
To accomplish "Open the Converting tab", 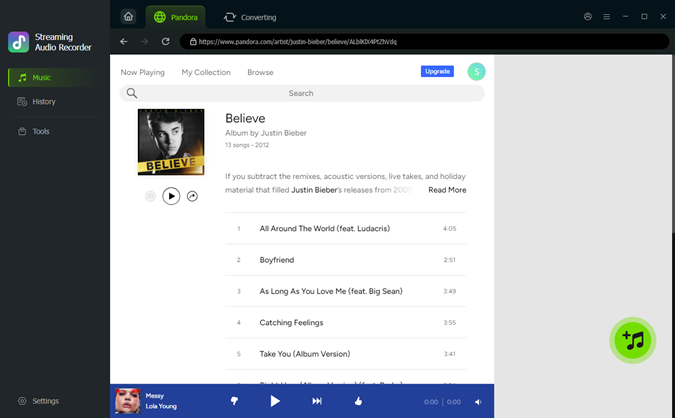I will coord(250,17).
